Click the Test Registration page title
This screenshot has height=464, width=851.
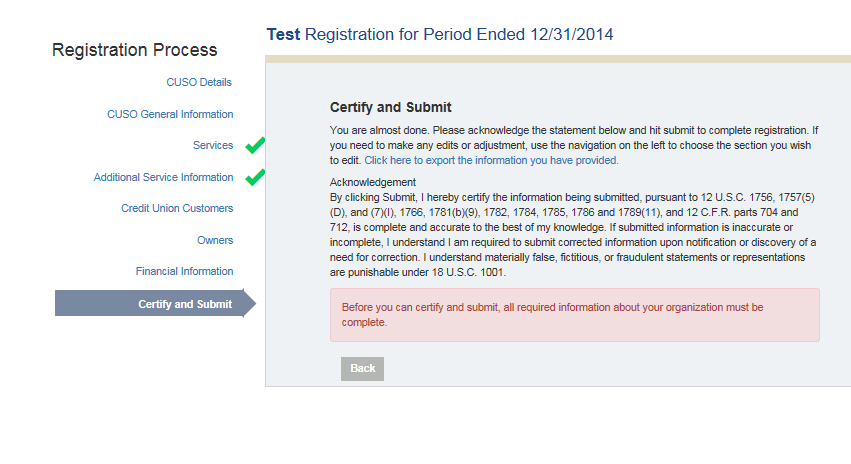point(440,35)
